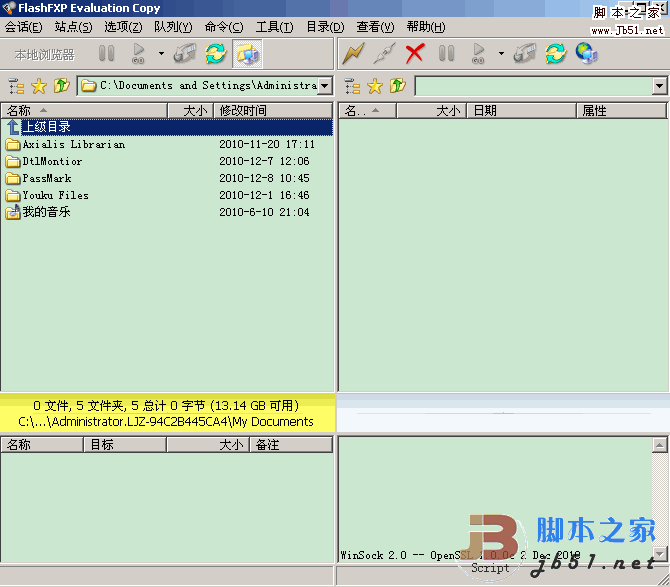670x587 pixels.
Task: Open the 查看(V) menu
Action: coord(376,27)
